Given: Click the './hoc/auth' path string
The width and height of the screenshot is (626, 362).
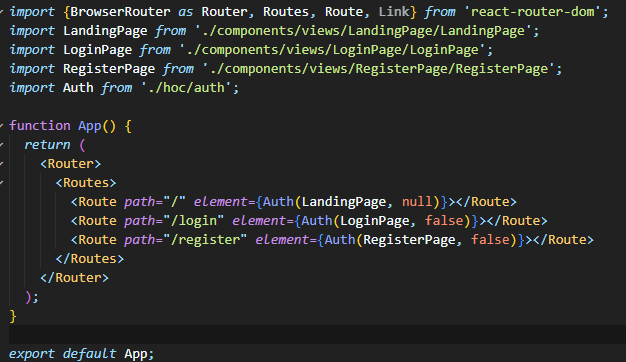Looking at the screenshot, I should [x=186, y=88].
